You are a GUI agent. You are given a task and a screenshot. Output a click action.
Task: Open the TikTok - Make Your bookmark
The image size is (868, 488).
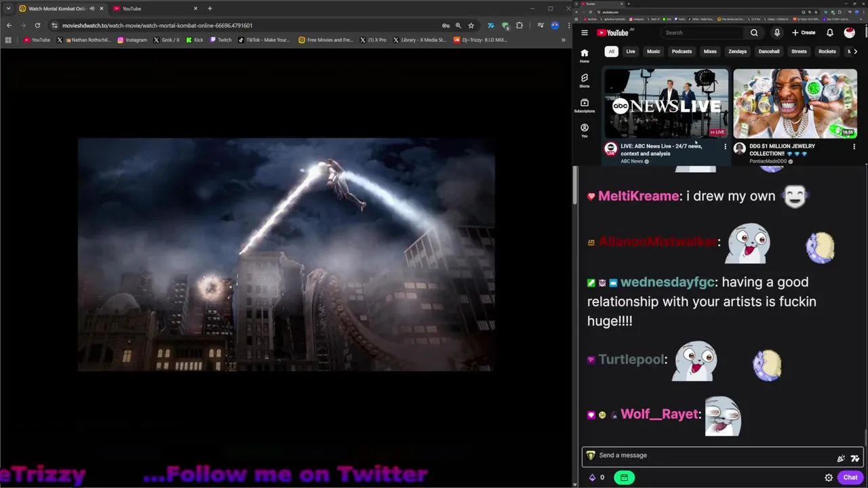coord(264,40)
